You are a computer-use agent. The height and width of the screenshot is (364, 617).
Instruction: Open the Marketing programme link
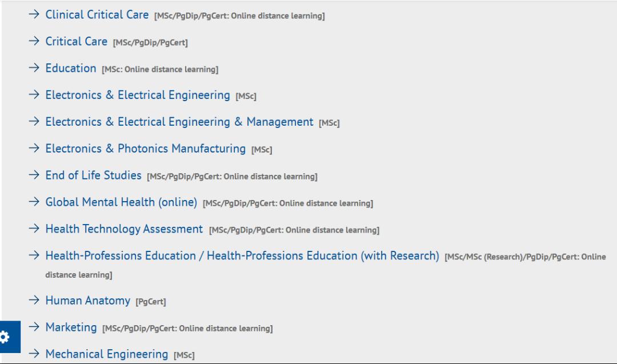pyautogui.click(x=71, y=327)
